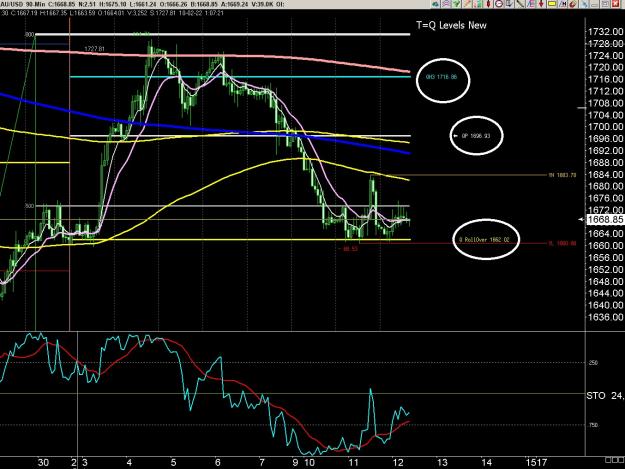The width and height of the screenshot is (625, 469).
Task: Click date 6 on the time axis
Action: click(217, 463)
